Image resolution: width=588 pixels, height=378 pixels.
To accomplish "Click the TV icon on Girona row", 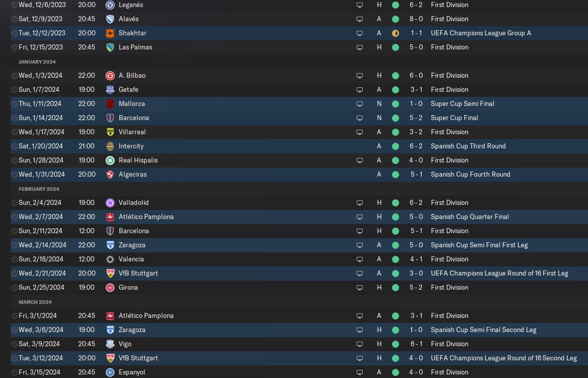I will (x=360, y=287).
